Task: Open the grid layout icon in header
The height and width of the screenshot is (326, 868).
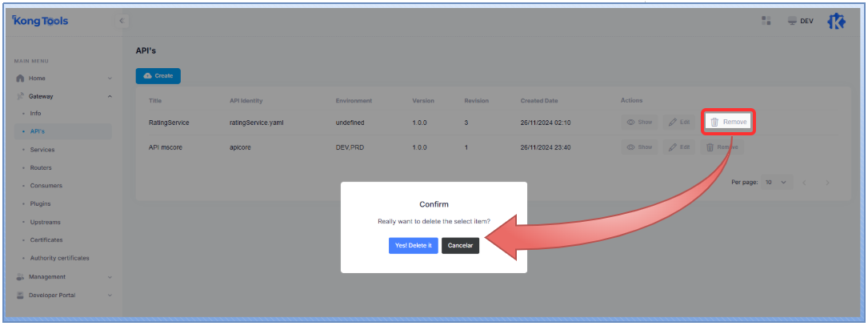Action: (766, 21)
